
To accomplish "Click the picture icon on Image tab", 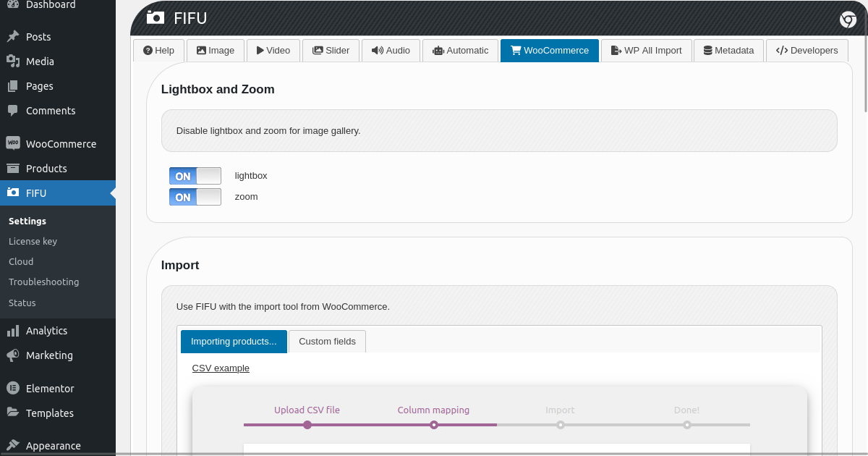I will pyautogui.click(x=201, y=51).
